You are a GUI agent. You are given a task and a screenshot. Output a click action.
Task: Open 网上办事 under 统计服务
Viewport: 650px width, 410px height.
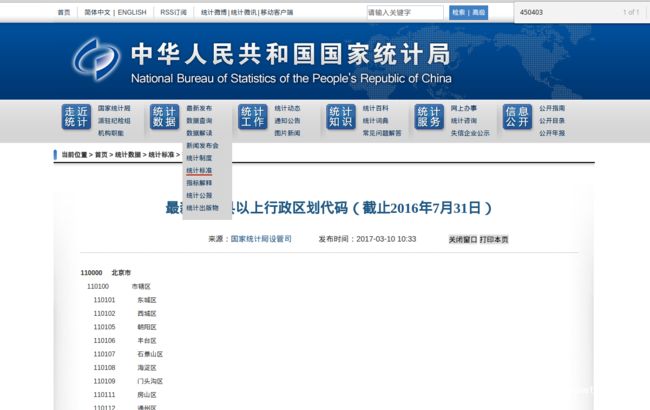click(464, 108)
